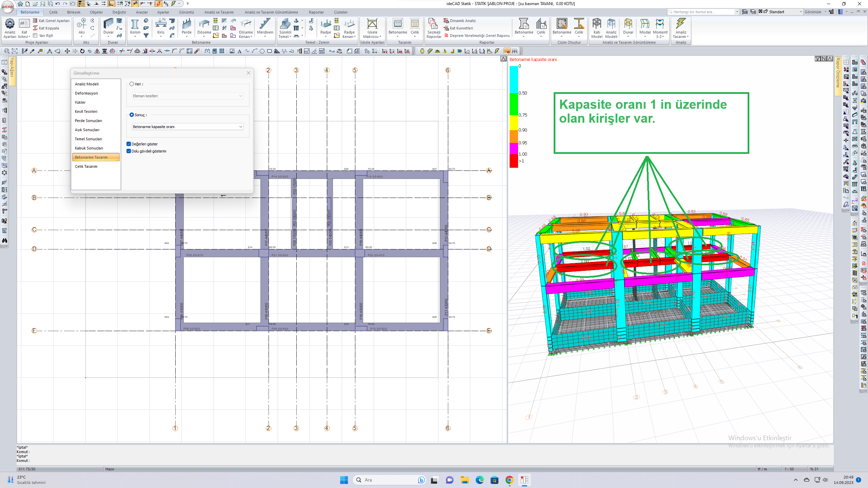Select Deformasyon in Görselleştirme list

click(96, 93)
